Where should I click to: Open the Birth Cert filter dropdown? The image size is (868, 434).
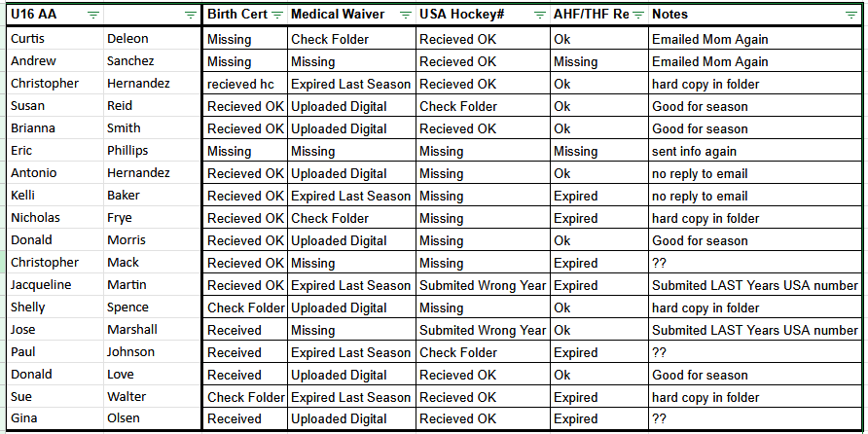pyautogui.click(x=277, y=15)
